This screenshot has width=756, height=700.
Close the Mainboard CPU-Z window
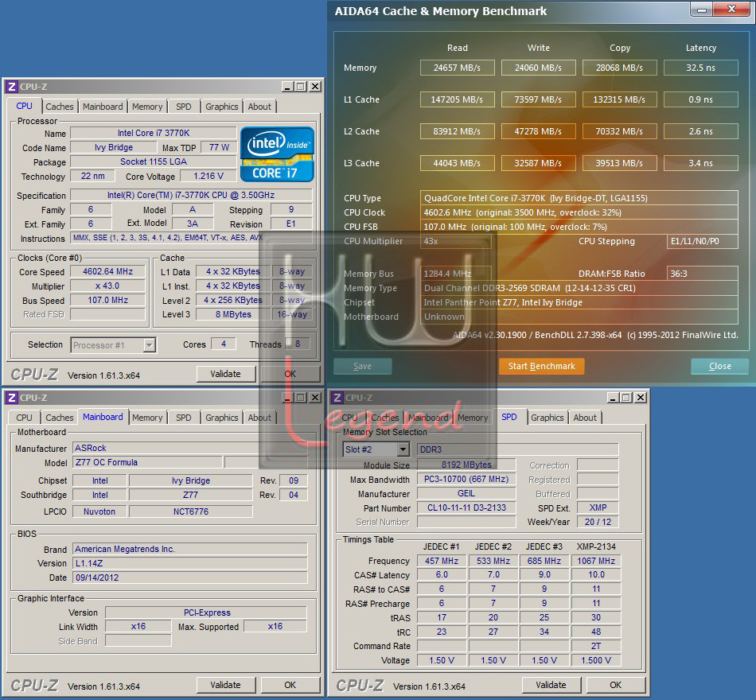point(315,398)
